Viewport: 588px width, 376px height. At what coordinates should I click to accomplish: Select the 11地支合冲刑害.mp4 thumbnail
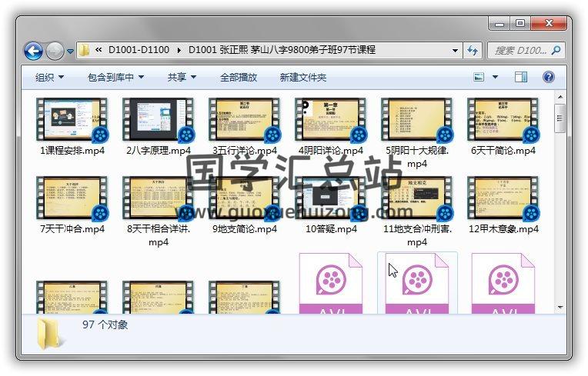pos(416,198)
